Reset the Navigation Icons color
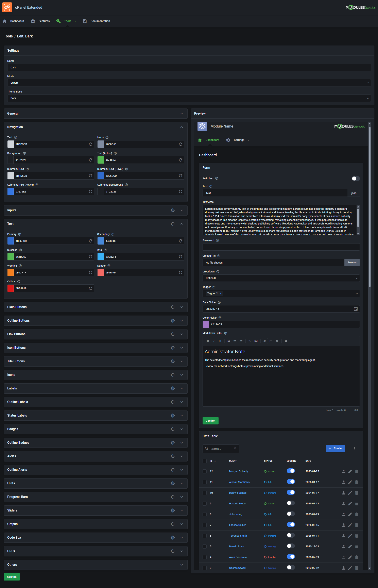This screenshot has width=378, height=588. pos(181,144)
